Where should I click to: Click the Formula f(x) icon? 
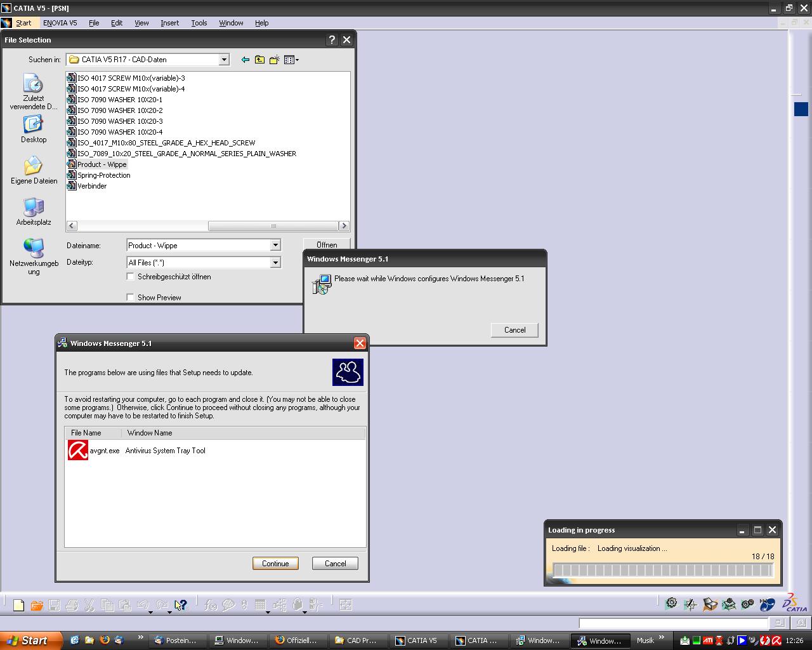211,605
